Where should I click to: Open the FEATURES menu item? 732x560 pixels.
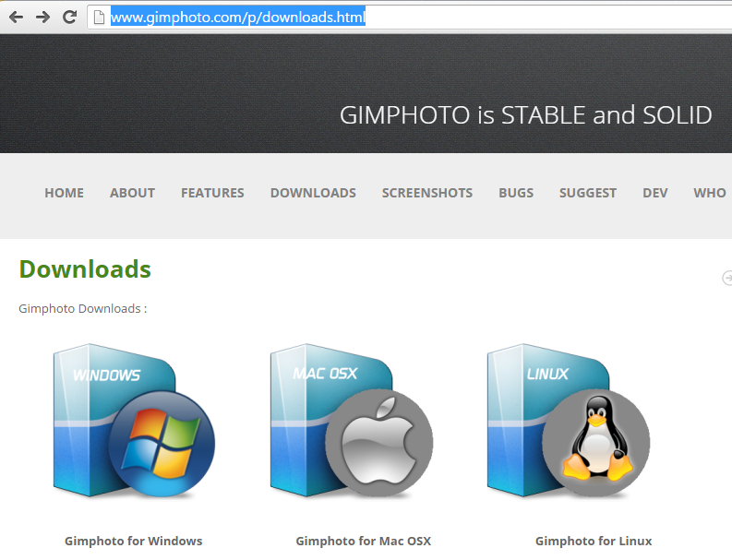[212, 193]
